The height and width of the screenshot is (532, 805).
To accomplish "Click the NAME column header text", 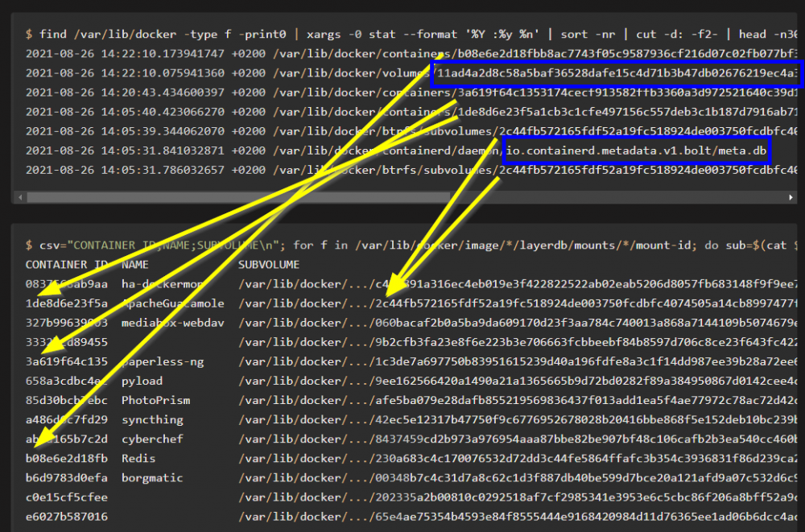I will tap(135, 265).
